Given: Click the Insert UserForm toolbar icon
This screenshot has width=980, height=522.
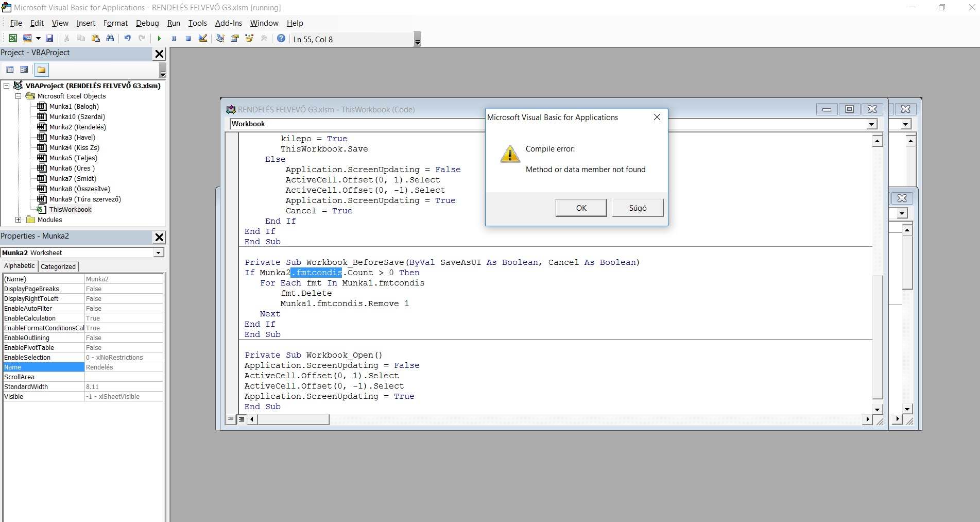Looking at the screenshot, I should point(27,39).
